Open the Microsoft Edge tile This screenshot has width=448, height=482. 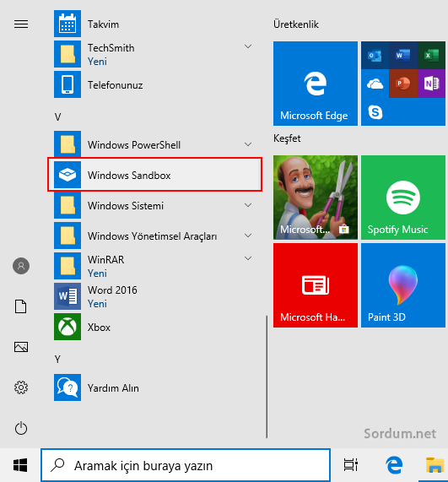(316, 84)
